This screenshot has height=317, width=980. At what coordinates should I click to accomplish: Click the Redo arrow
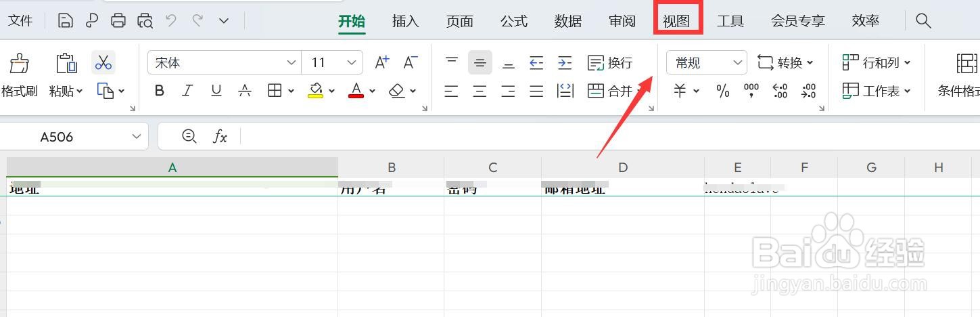coord(197,20)
